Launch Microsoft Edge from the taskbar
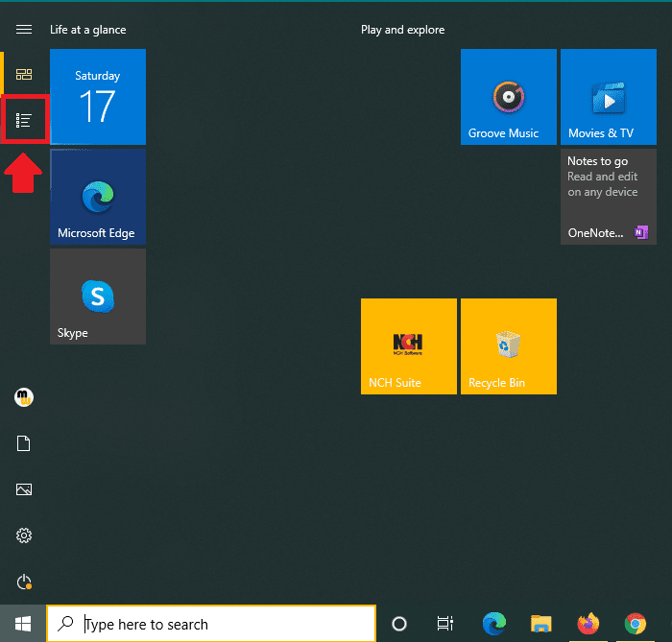The image size is (672, 642). click(x=494, y=624)
